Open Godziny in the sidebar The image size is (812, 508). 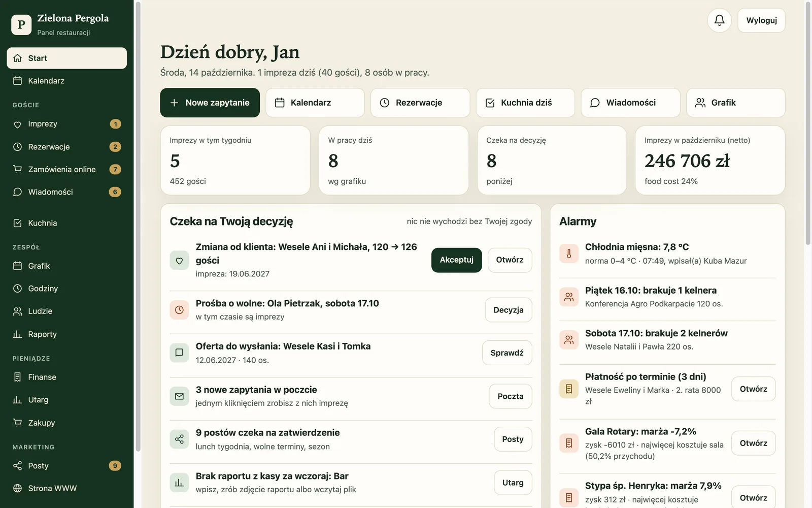66,289
